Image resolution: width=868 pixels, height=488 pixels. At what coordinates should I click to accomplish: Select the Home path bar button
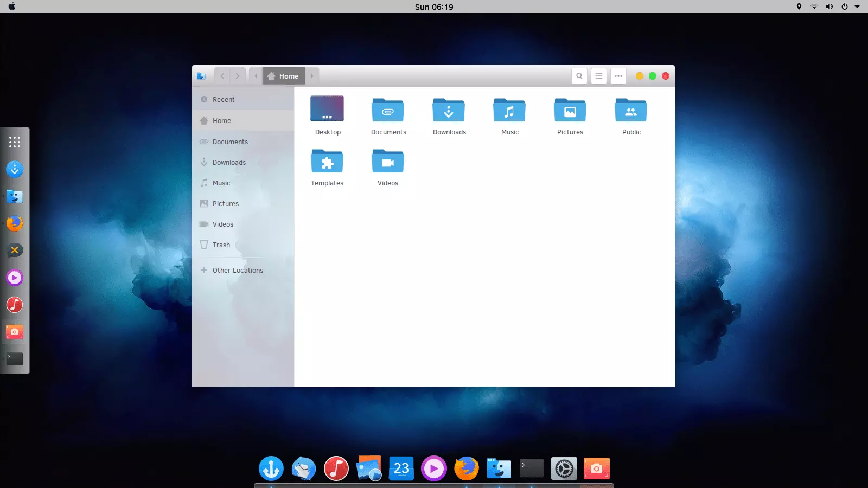(284, 76)
